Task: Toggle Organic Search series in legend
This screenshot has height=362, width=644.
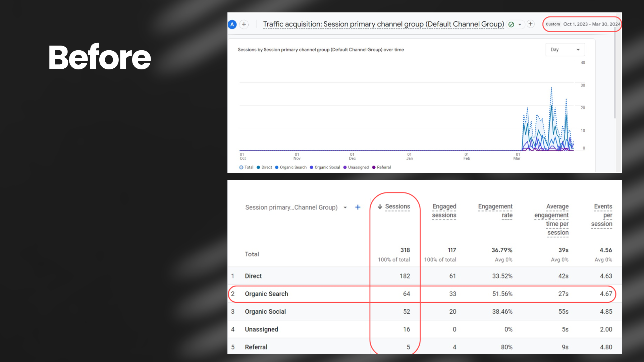Action: tap(291, 167)
